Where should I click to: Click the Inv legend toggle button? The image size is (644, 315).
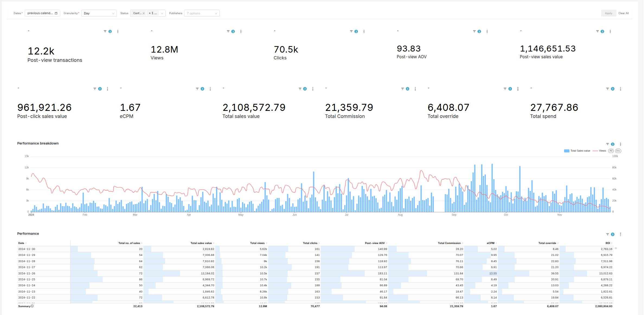pos(618,151)
